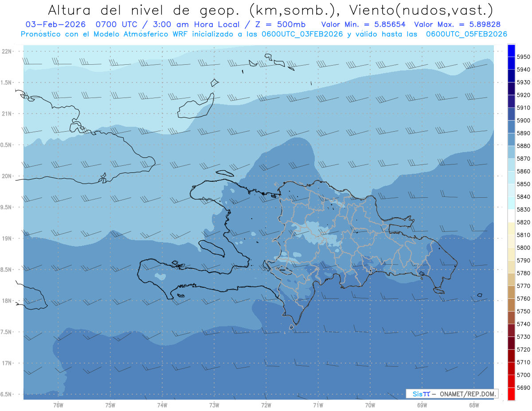
Task: Click the 'Valor Min. = 5.85654' text
Action: tap(364, 24)
